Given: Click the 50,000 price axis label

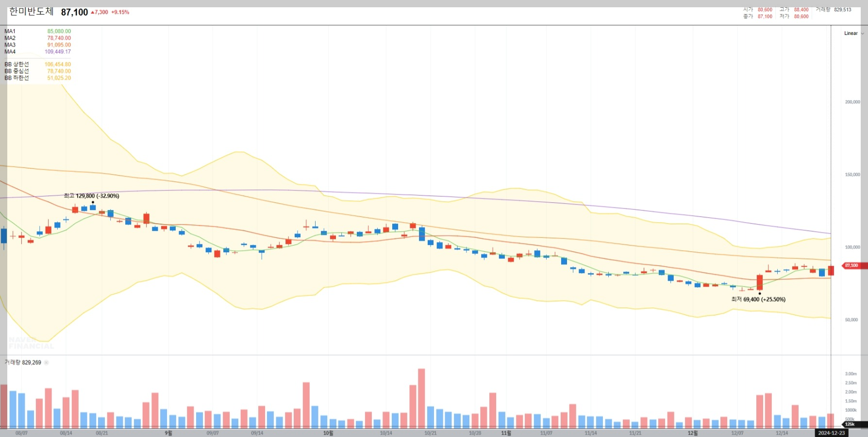Looking at the screenshot, I should click(x=851, y=320).
